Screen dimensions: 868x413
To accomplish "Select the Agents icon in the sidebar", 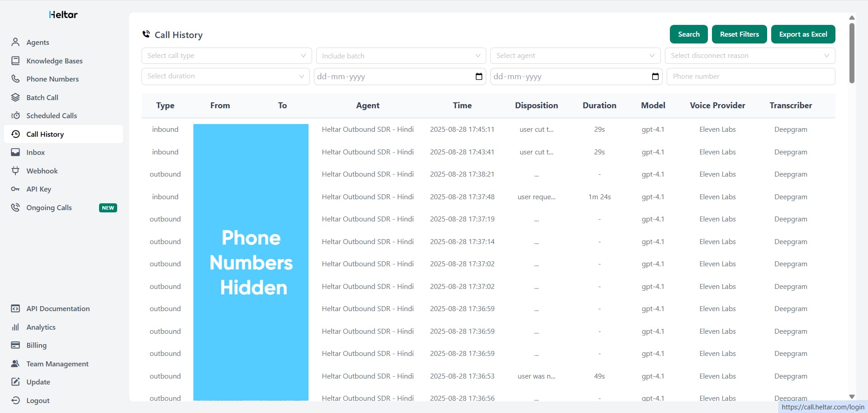I will pyautogui.click(x=15, y=42).
